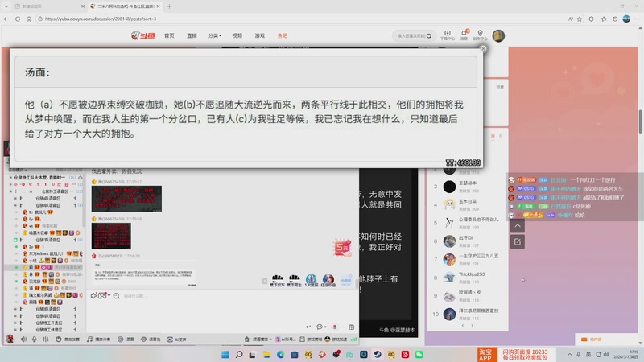The height and width of the screenshot is (362, 644).
Task: Toggle the microphone in voice toolbar
Action: coord(35,339)
